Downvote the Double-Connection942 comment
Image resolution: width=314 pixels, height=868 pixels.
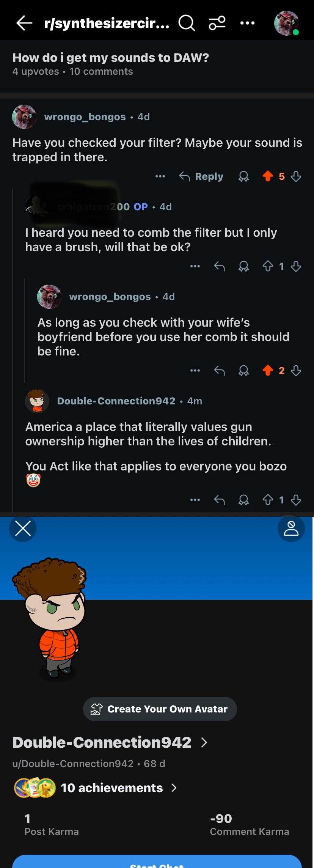pyautogui.click(x=296, y=500)
